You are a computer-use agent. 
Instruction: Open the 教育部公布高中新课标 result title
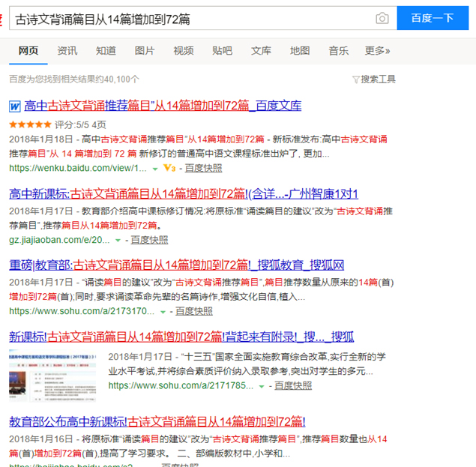pyautogui.click(x=157, y=422)
